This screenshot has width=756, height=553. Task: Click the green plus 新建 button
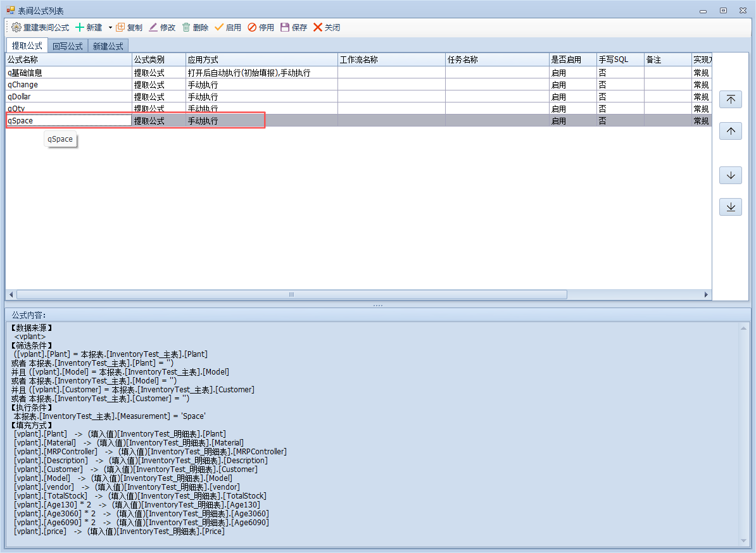[x=89, y=27]
